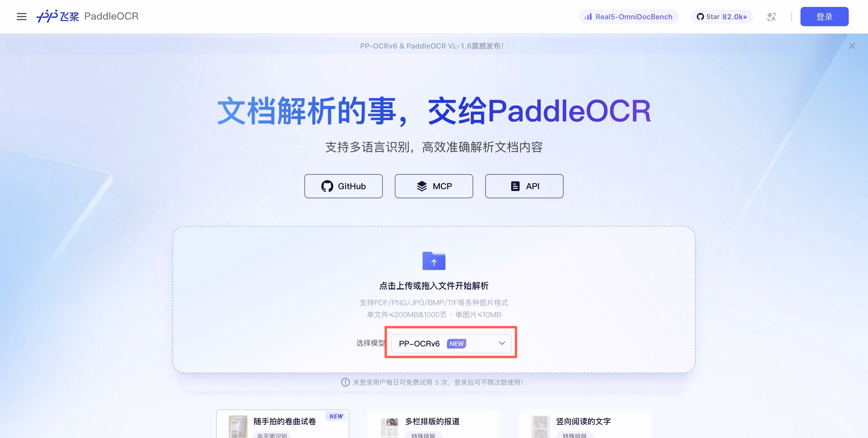868x438 pixels.
Task: Select the 竖向阅读的文字 sample card
Action: [x=585, y=424]
